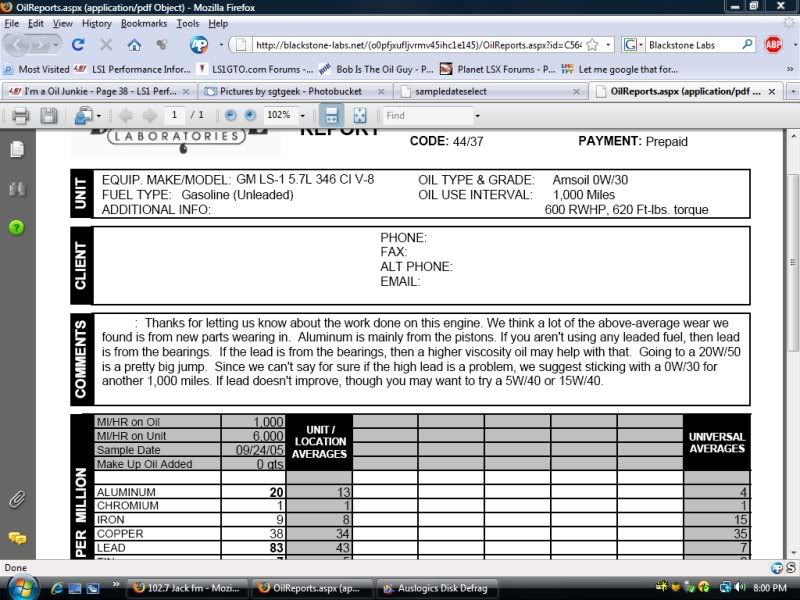The image size is (800, 600).
Task: Click the Blackstone Labs search box
Action: (x=693, y=45)
